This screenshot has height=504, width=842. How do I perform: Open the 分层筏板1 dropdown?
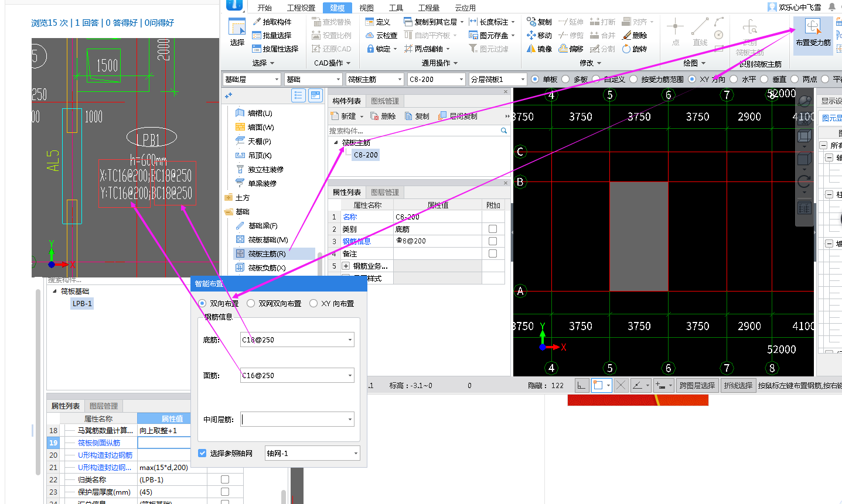point(498,79)
